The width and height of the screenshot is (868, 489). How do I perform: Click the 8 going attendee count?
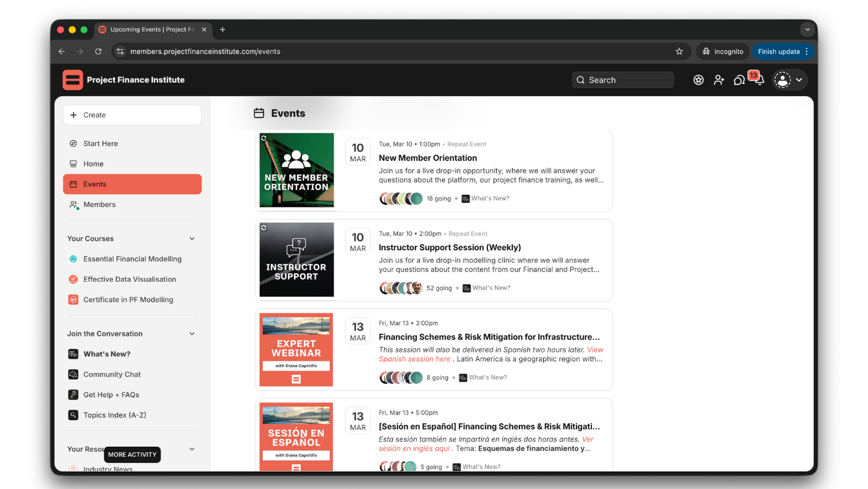coord(437,377)
